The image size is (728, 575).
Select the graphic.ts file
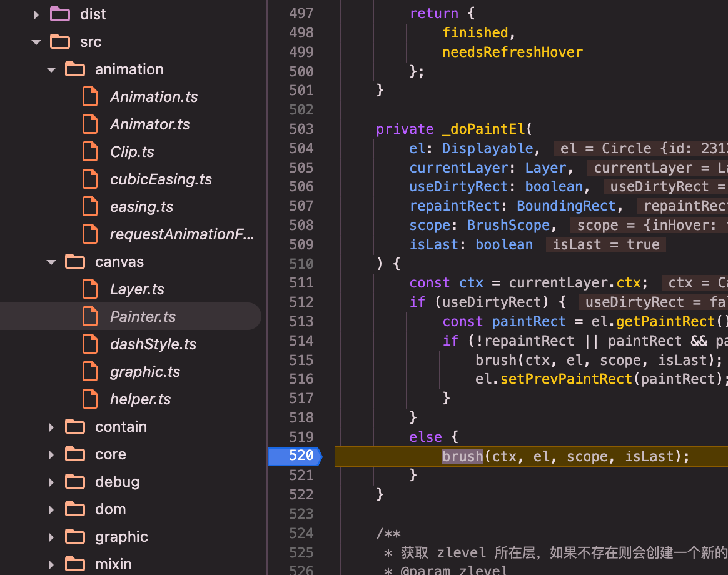[144, 372]
